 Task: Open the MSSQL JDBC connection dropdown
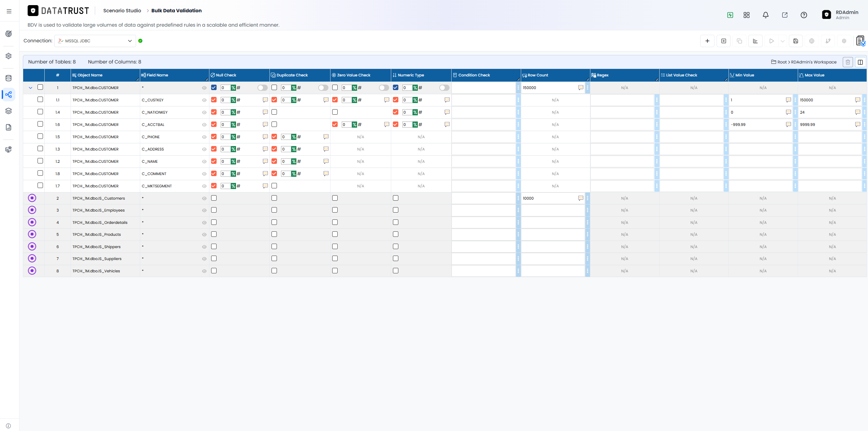pyautogui.click(x=95, y=41)
